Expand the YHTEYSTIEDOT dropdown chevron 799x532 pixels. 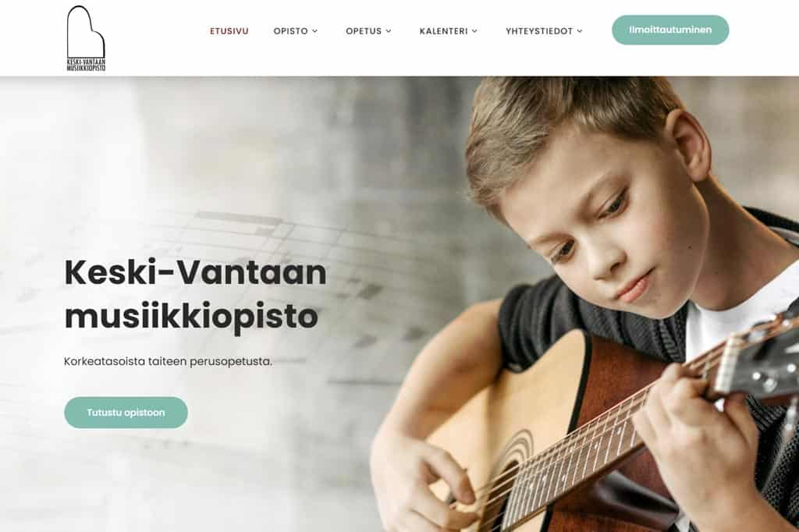coord(580,31)
